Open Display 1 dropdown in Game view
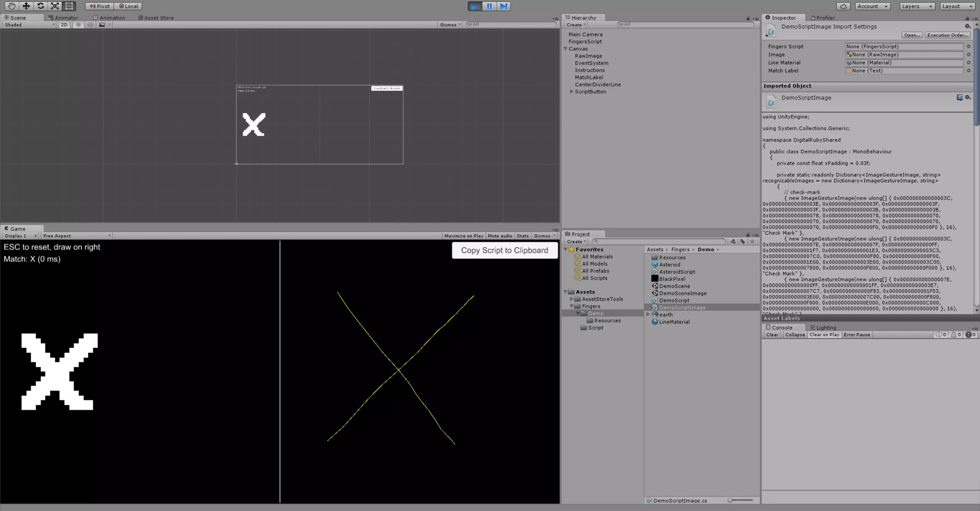The width and height of the screenshot is (980, 511). (20, 236)
